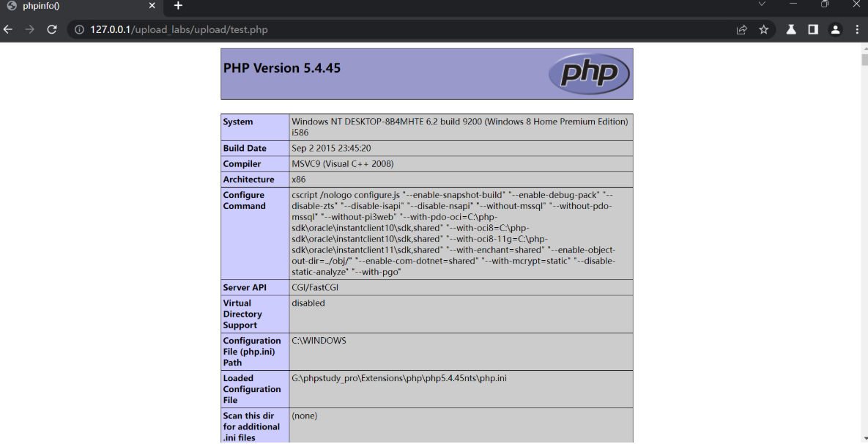The image size is (868, 444).
Task: Click the scrollbar up arrow
Action: pos(864,48)
